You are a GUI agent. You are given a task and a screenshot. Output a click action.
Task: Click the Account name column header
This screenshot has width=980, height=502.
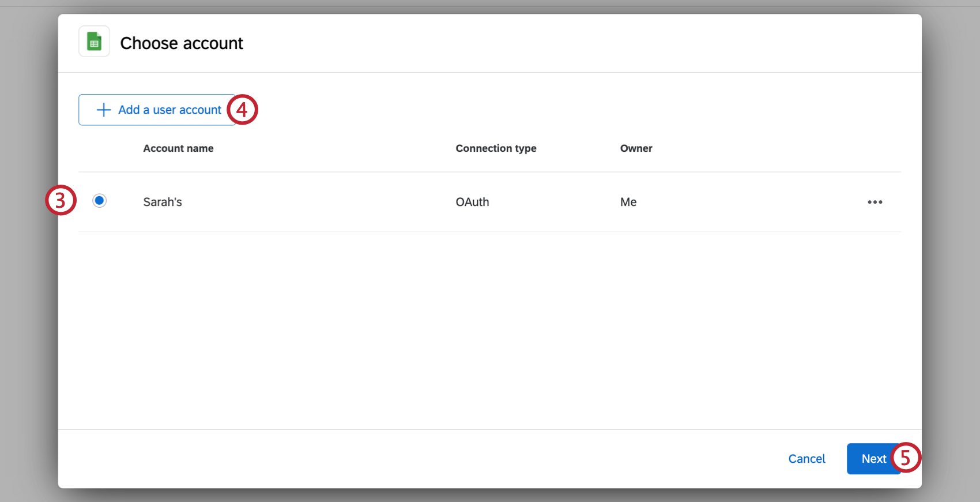click(x=178, y=148)
